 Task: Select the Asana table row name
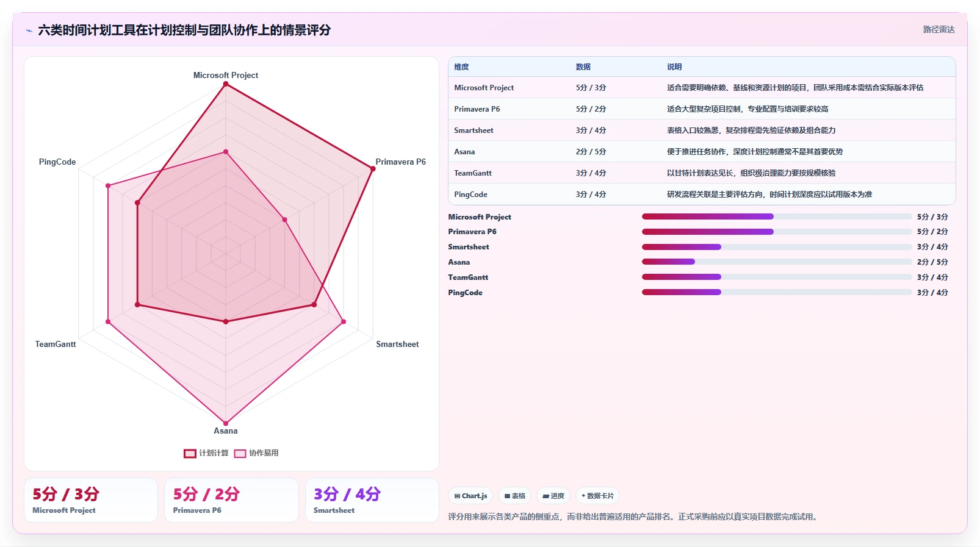coord(464,152)
